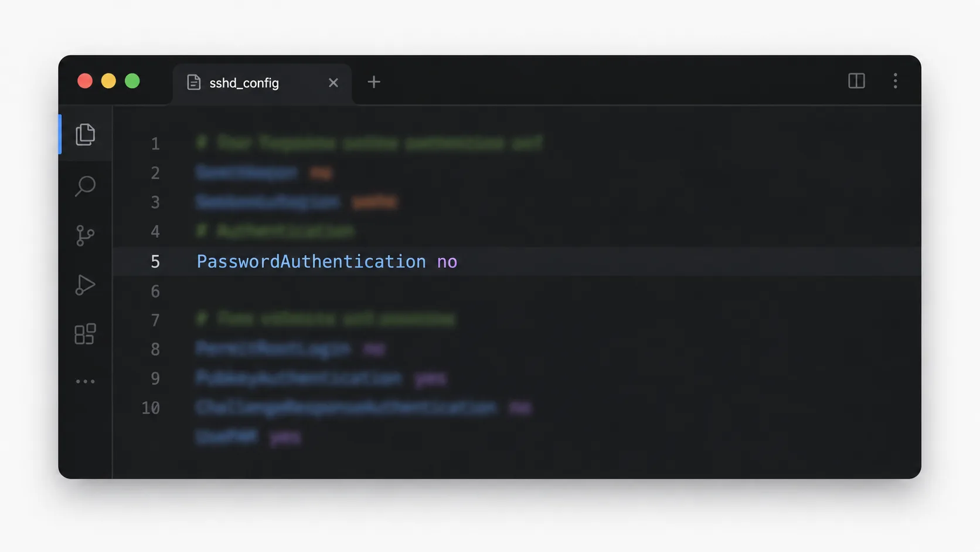Open the Extensions panel
Image resolution: width=980 pixels, height=552 pixels.
tap(85, 334)
